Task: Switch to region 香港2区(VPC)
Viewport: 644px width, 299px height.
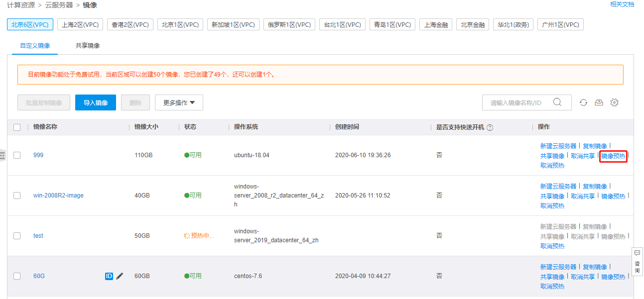Action: tap(130, 24)
